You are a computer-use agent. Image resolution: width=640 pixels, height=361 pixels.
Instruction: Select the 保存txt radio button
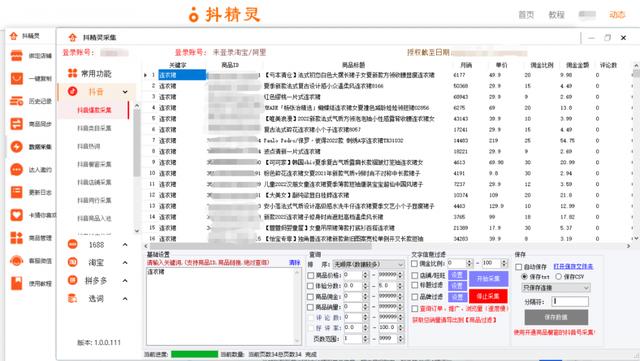pos(524,277)
